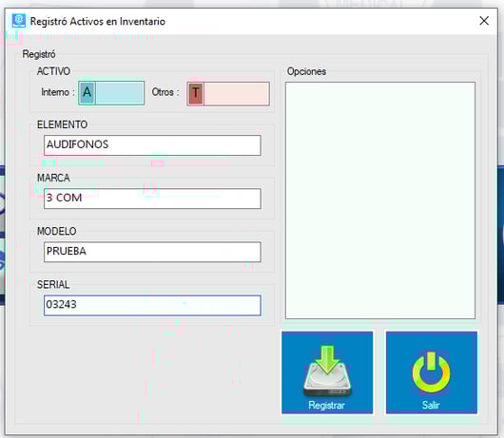Focus the Interno active code field
The width and height of the screenshot is (504, 438).
pyautogui.click(x=120, y=93)
